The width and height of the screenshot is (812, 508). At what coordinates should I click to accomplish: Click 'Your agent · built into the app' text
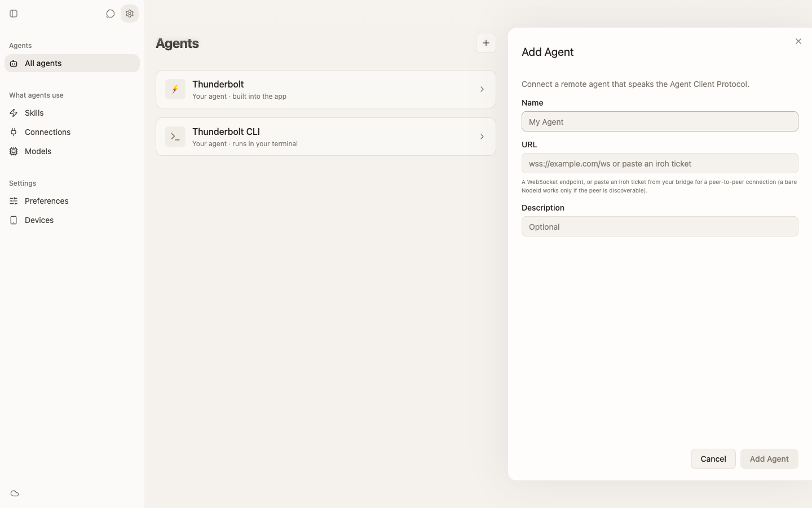(x=239, y=97)
